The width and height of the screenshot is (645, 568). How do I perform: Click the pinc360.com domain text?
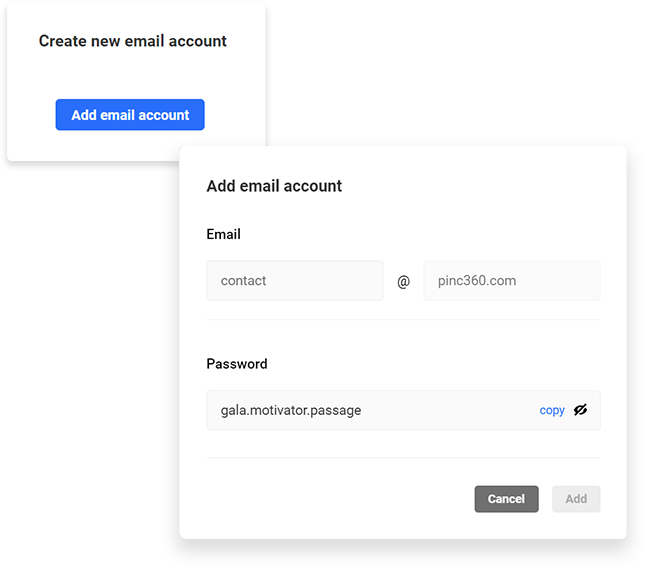(477, 281)
